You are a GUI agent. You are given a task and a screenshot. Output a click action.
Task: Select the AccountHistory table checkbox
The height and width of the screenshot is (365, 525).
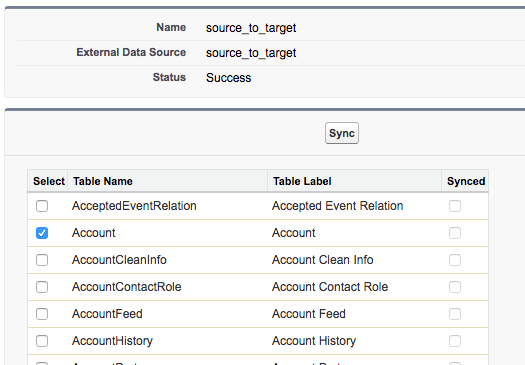42,341
